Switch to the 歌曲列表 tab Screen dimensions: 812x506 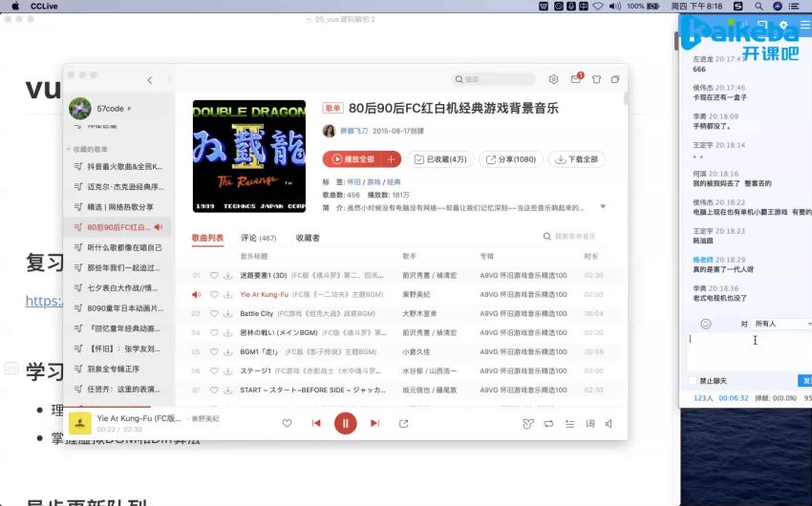coord(207,238)
